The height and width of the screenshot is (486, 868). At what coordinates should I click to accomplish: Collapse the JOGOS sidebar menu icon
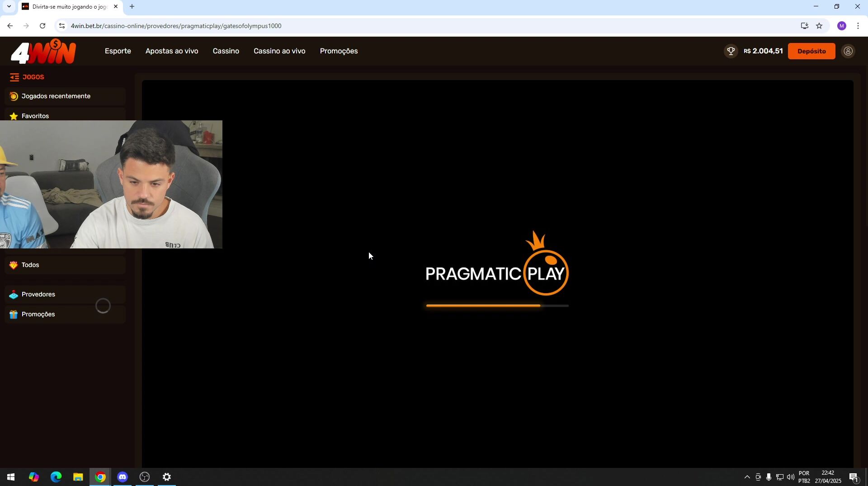[14, 77]
